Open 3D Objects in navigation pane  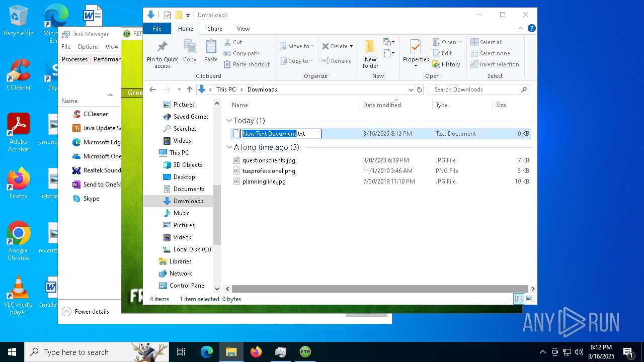coord(188,165)
